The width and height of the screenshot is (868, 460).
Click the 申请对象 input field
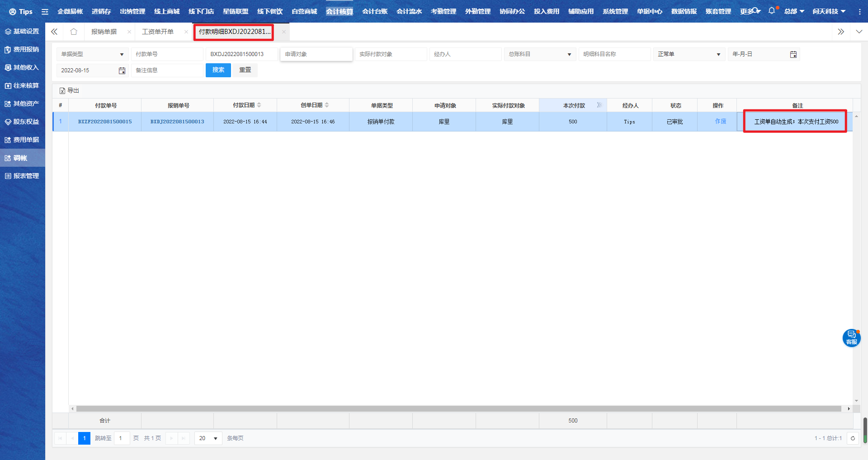(316, 54)
